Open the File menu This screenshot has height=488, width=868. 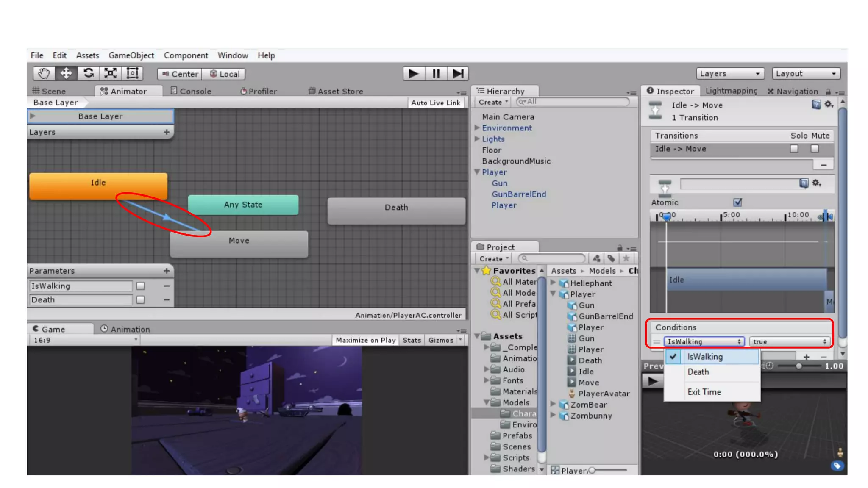pyautogui.click(x=37, y=55)
